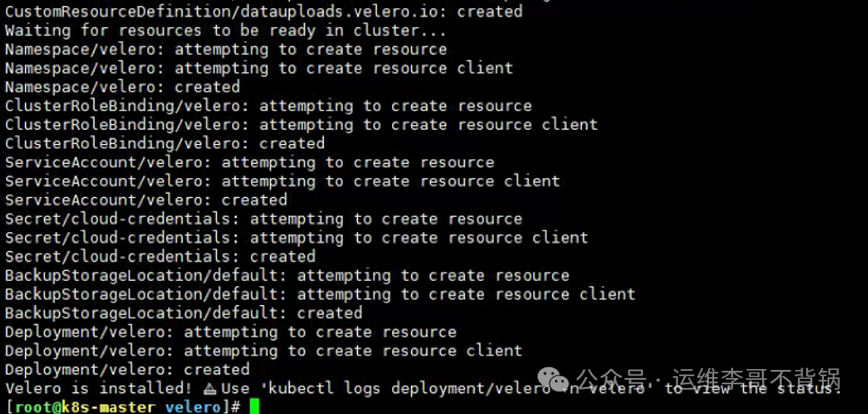
Task: Click the 'BackupStorageLocation/default: created' line
Action: [183, 313]
